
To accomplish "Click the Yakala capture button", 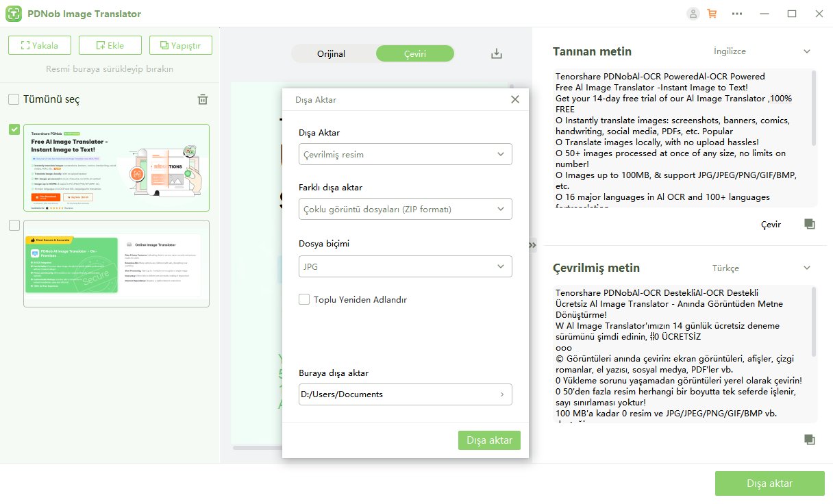I will (39, 45).
